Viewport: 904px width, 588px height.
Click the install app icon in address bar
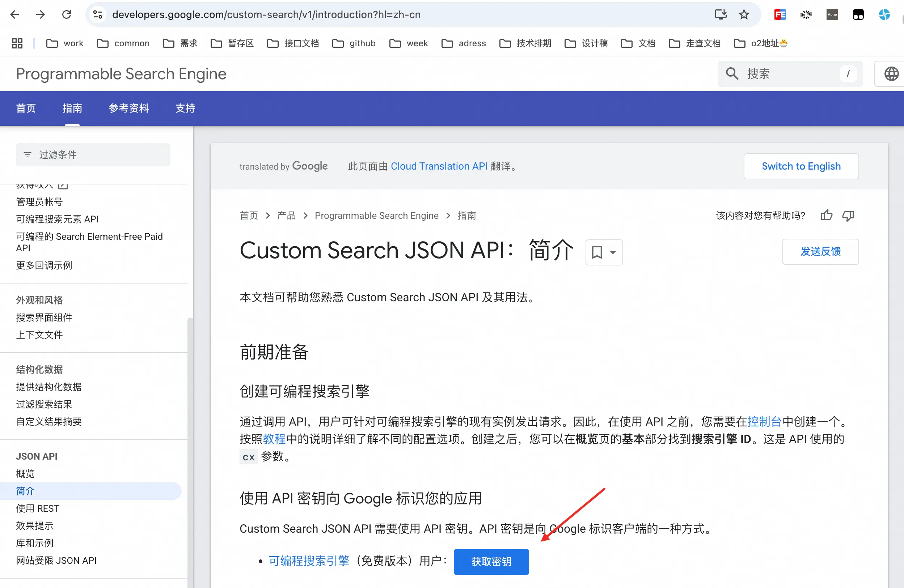pyautogui.click(x=720, y=14)
